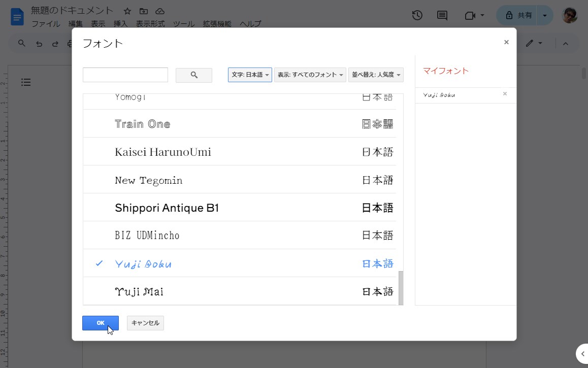Open the 編集 menu

75,24
